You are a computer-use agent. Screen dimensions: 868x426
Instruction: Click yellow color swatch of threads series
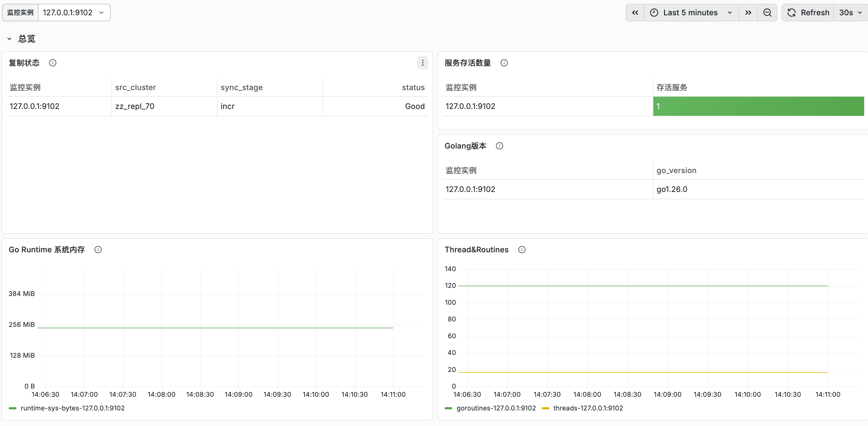click(x=545, y=408)
